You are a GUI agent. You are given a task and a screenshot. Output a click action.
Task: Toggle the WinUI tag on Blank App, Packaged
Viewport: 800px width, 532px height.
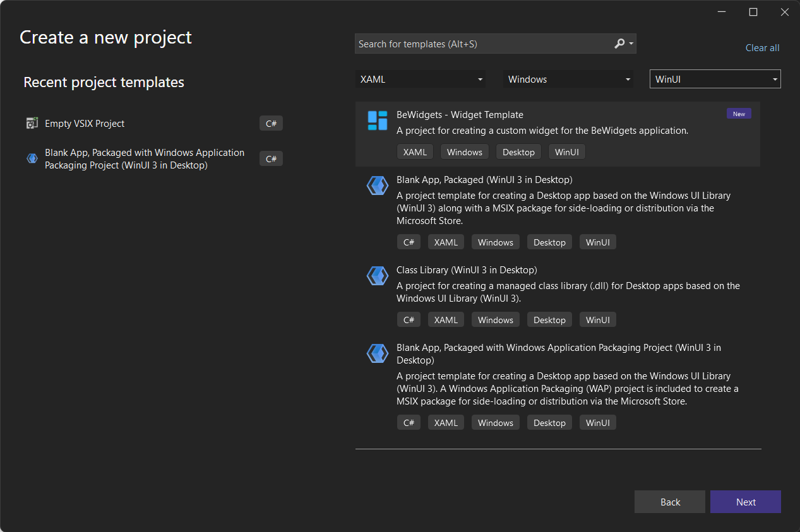[597, 242]
